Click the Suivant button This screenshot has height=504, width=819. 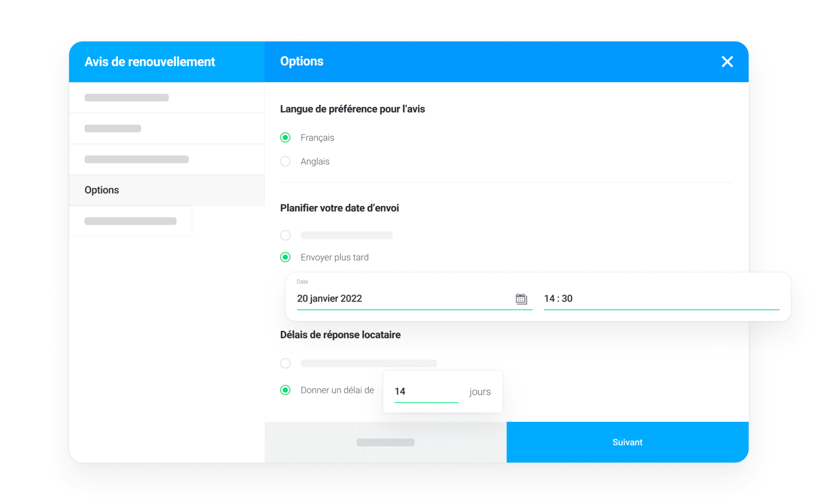(627, 442)
